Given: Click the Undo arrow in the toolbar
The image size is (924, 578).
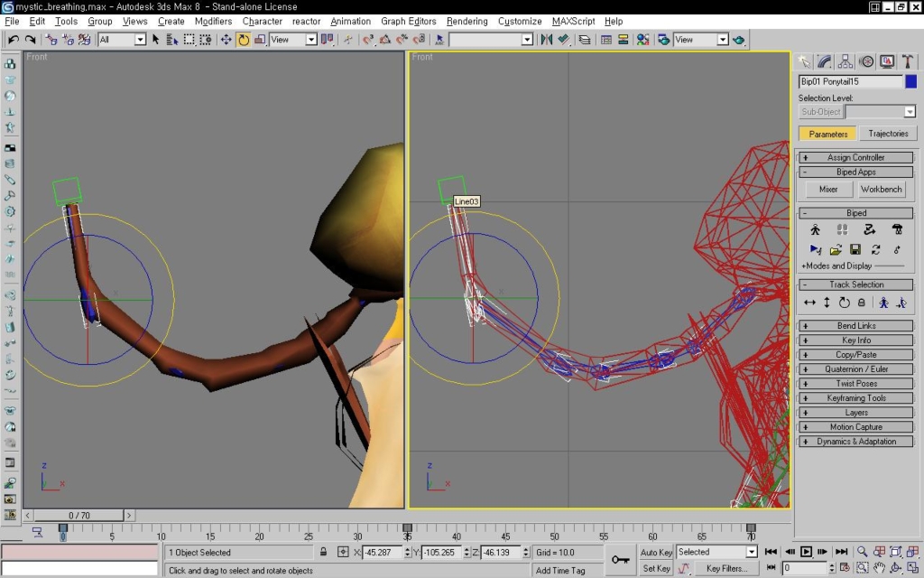Looking at the screenshot, I should (14, 40).
